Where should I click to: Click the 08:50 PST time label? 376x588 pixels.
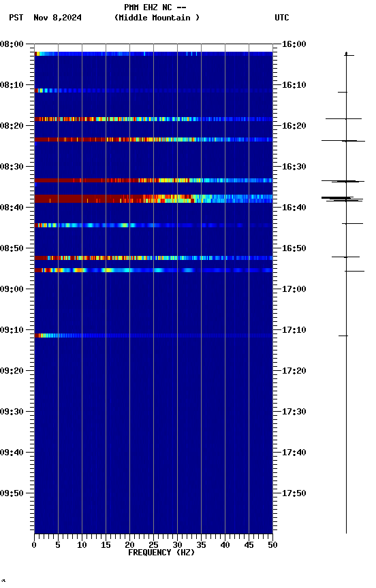coord(12,248)
